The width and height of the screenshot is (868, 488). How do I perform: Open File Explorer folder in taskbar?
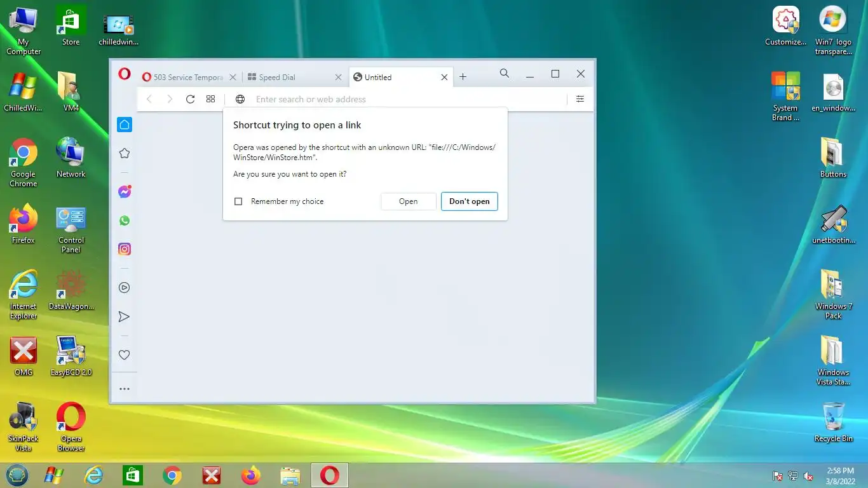(x=290, y=475)
